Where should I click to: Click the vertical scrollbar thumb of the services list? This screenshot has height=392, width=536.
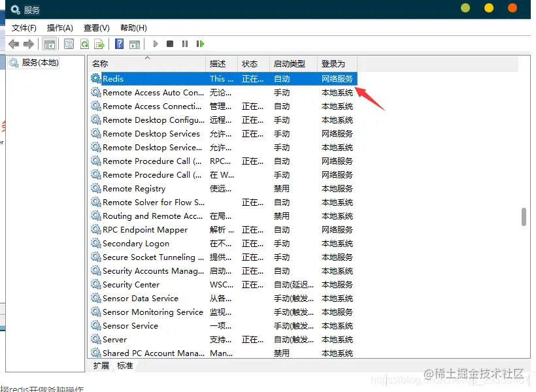[524, 217]
